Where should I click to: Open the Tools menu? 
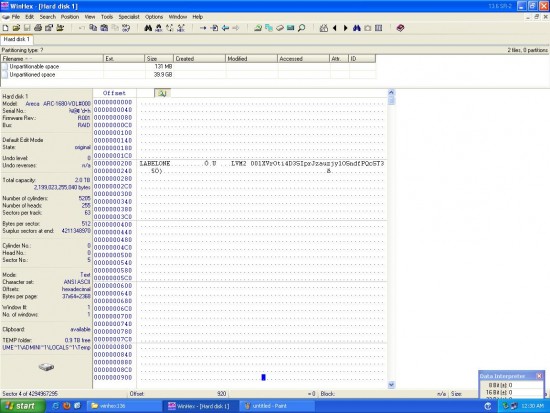point(107,17)
